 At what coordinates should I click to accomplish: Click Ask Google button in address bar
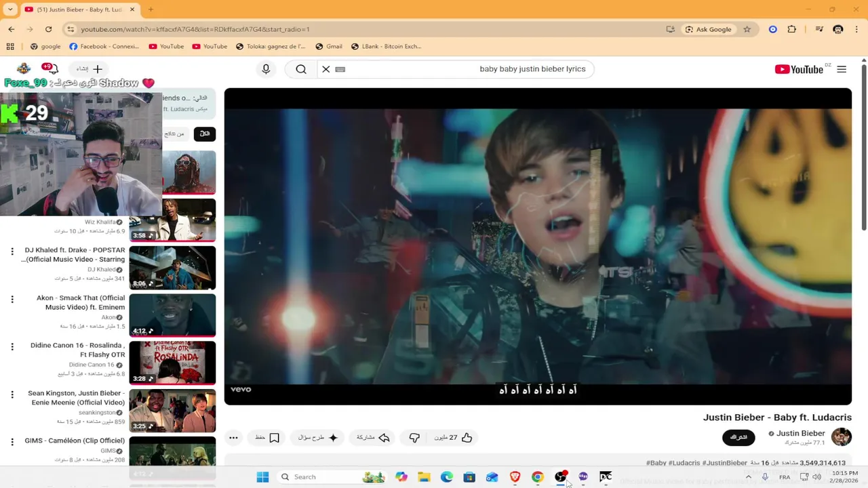709,29
